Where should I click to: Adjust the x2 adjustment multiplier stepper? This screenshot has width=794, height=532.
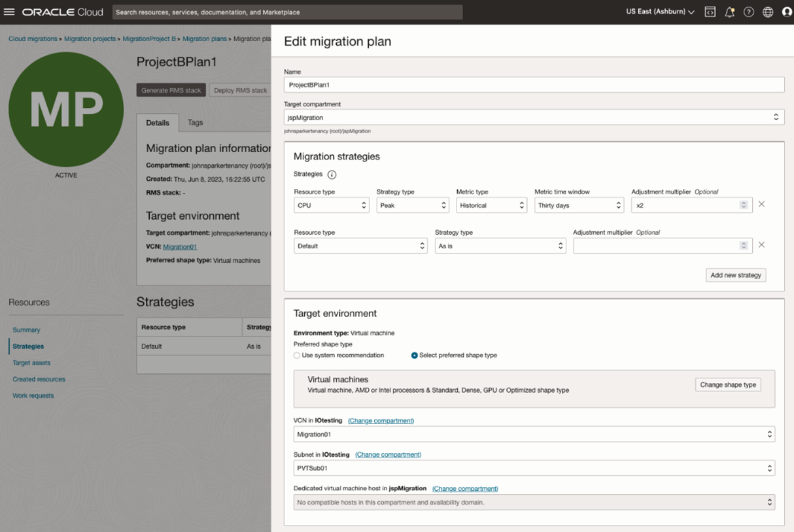743,205
